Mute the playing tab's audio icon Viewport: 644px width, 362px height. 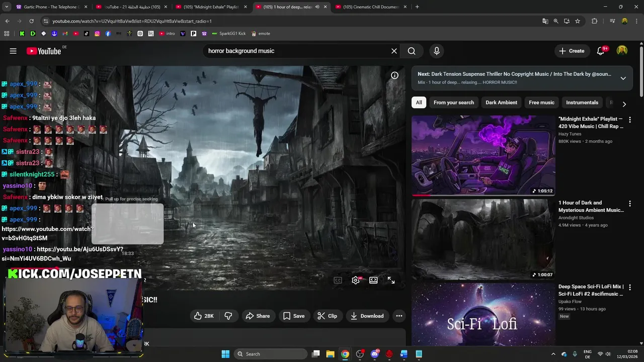pyautogui.click(x=317, y=7)
